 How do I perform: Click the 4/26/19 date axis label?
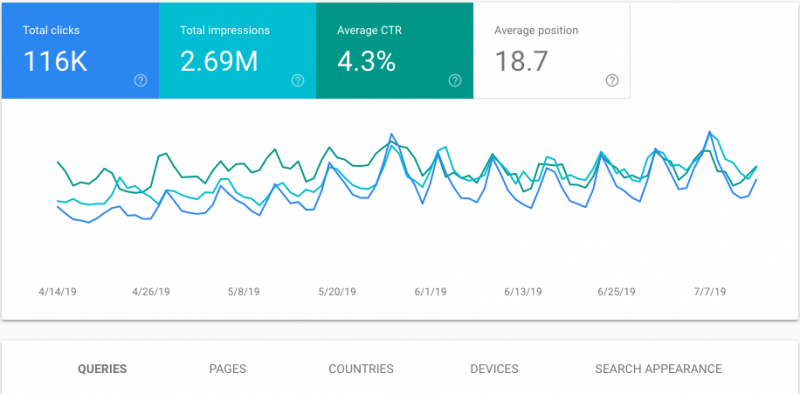point(151,292)
